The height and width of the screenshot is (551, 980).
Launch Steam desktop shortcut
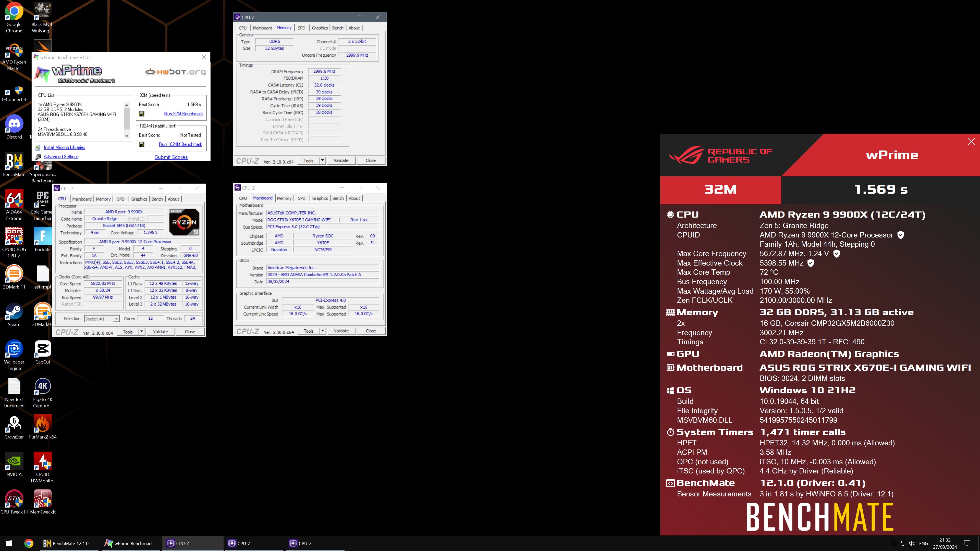(x=14, y=315)
